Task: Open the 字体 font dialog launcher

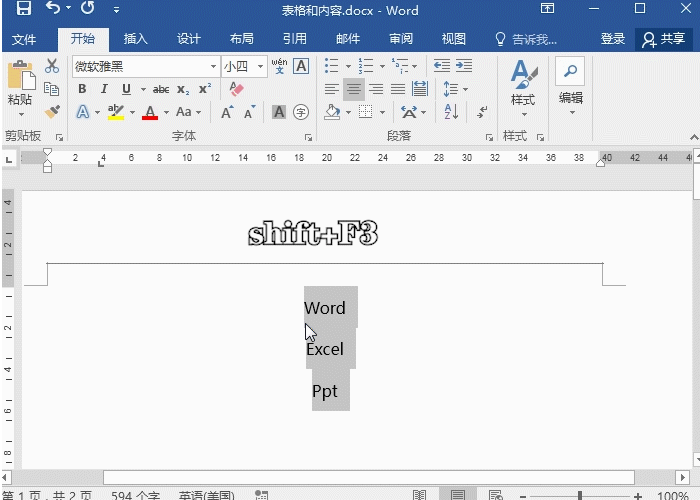Action: tap(308, 138)
